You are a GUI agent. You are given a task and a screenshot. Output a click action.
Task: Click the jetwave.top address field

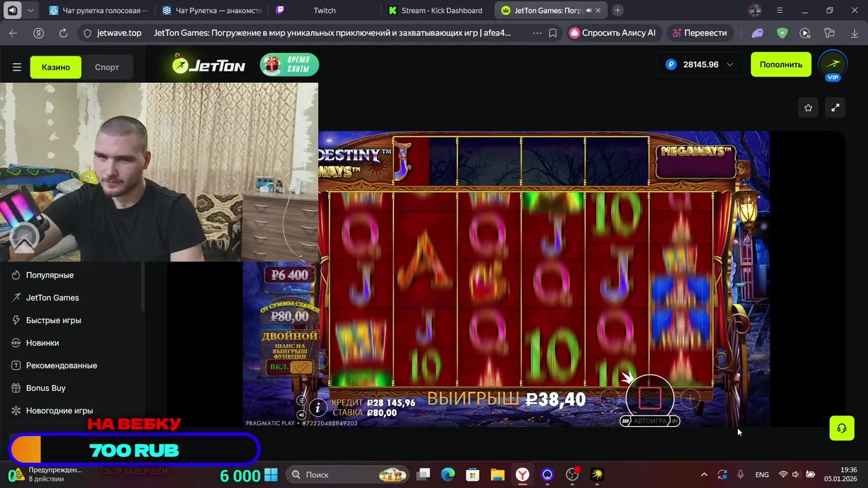tap(119, 33)
